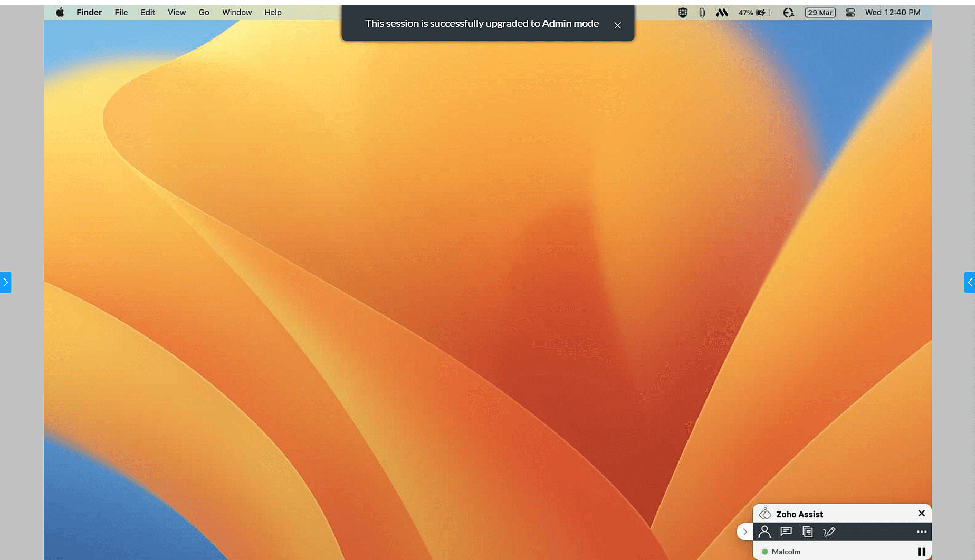Pause the session with Malcolm
This screenshot has width=975, height=560.
click(922, 551)
